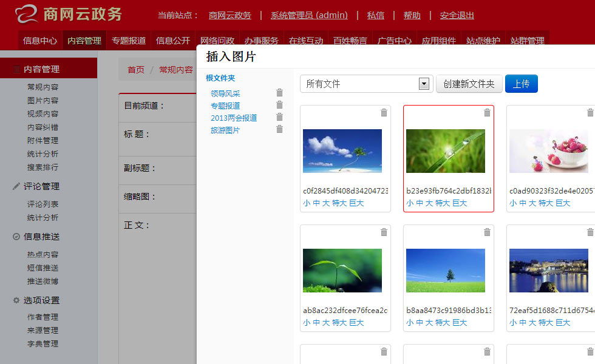Choose 巨大 size for image c0f2845df408
595x364 pixels.
pos(356,203)
